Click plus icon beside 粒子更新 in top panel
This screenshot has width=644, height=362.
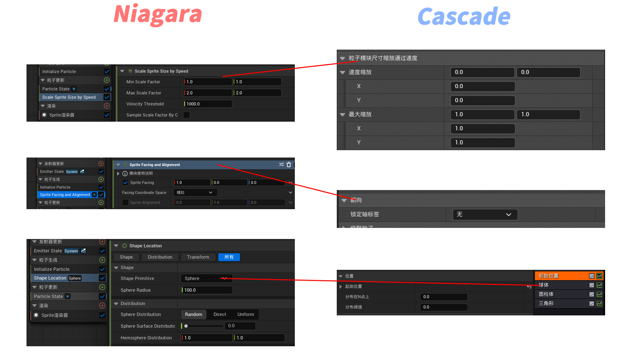coord(107,80)
